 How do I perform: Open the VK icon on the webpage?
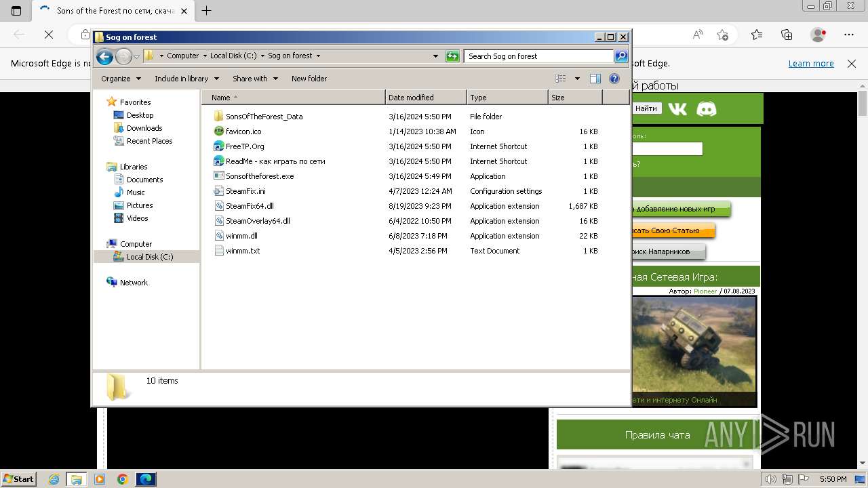[677, 108]
